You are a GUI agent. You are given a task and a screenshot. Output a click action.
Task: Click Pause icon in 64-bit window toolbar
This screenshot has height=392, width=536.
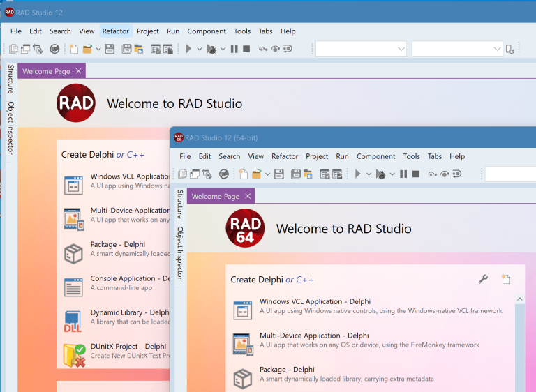(x=403, y=174)
